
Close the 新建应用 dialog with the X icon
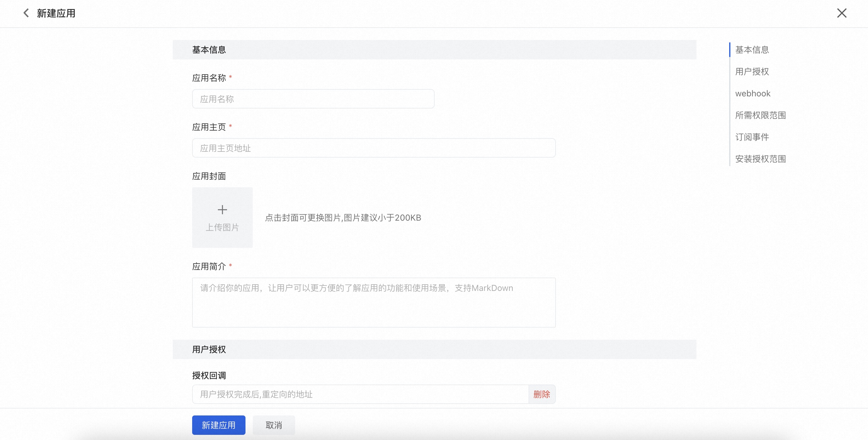[842, 13]
